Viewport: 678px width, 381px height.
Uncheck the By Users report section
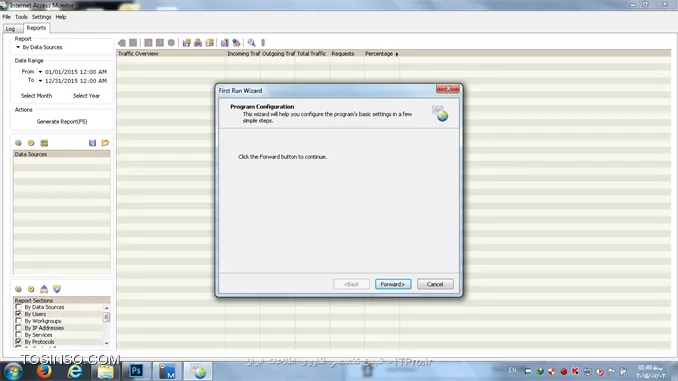tap(18, 314)
